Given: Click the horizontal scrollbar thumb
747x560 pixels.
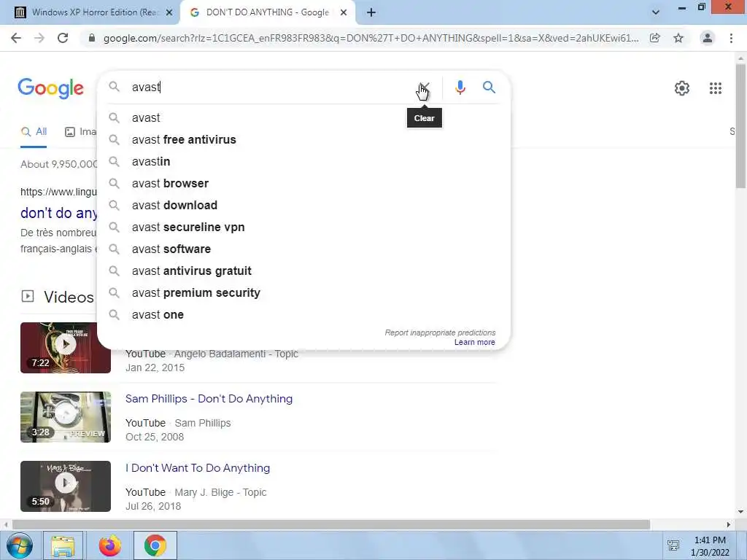Looking at the screenshot, I should [x=330, y=525].
